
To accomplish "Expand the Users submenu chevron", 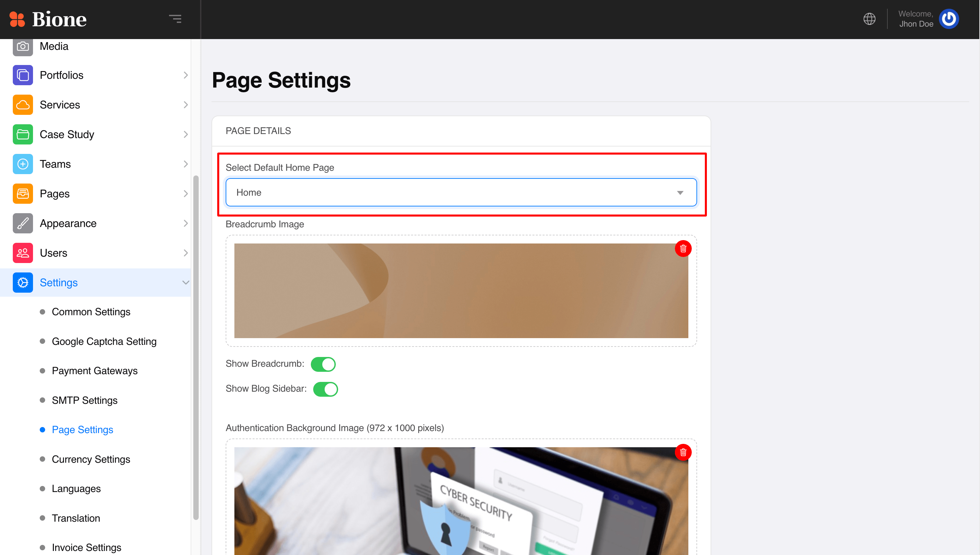I will click(186, 253).
